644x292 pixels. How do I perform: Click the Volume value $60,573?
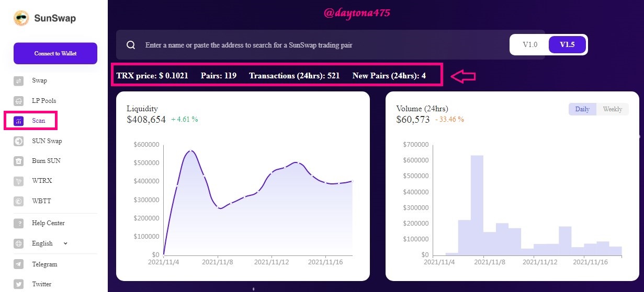(x=413, y=119)
